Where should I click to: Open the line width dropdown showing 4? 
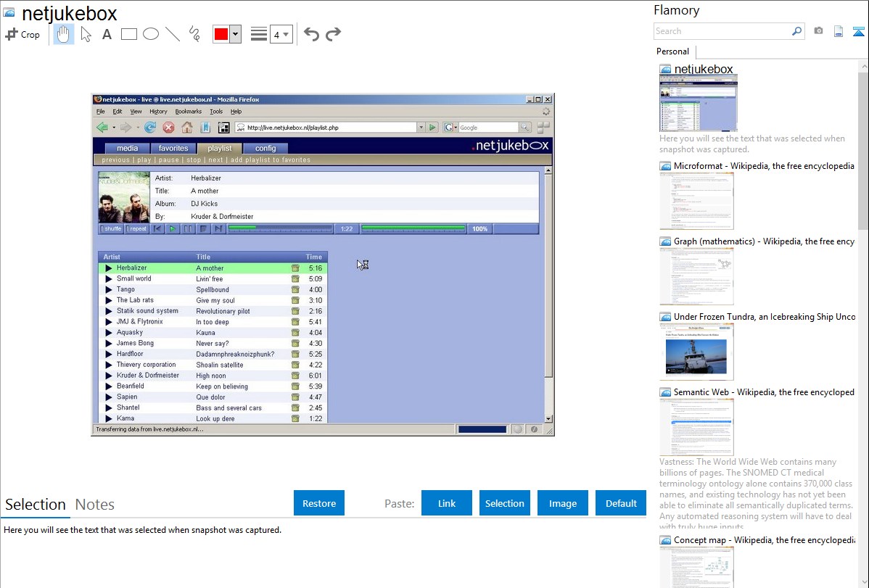[281, 34]
